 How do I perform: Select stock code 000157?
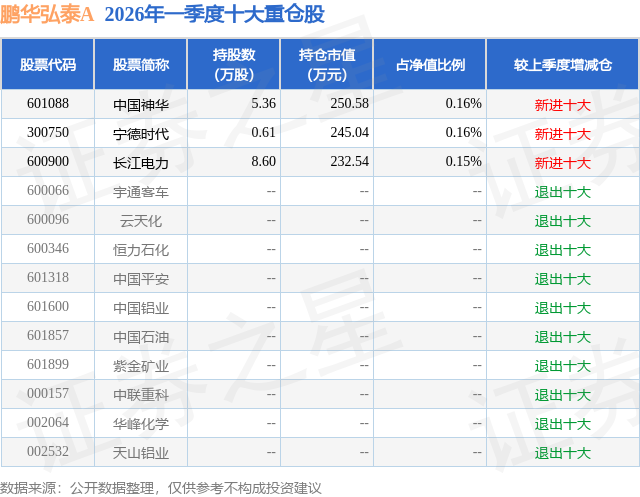[48, 393]
